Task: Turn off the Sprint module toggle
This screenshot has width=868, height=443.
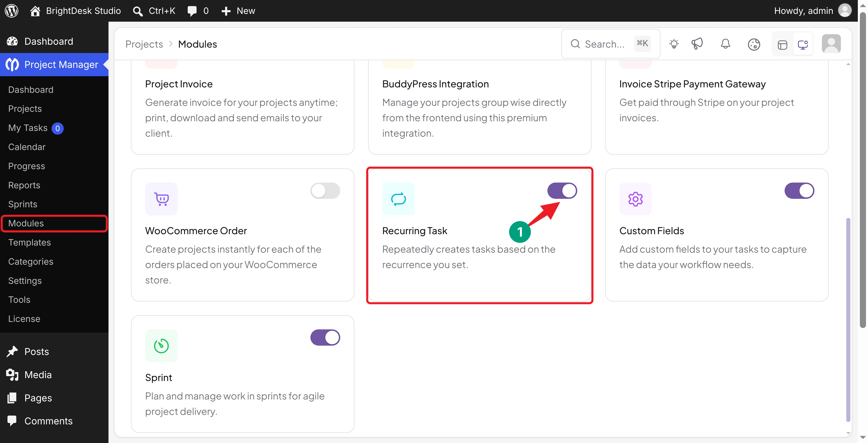Action: click(x=325, y=338)
